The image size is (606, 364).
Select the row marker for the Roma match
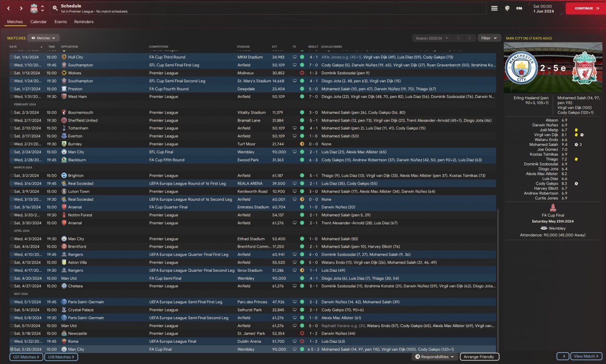12,341
